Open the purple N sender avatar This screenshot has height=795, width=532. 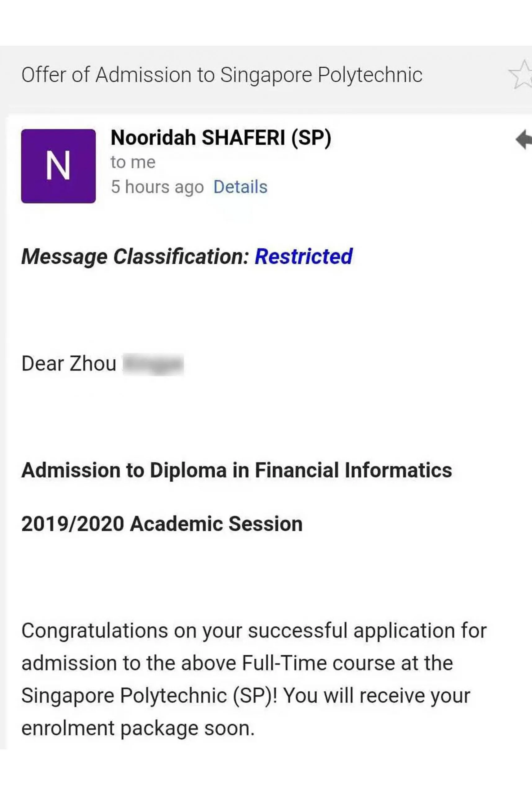click(x=58, y=166)
